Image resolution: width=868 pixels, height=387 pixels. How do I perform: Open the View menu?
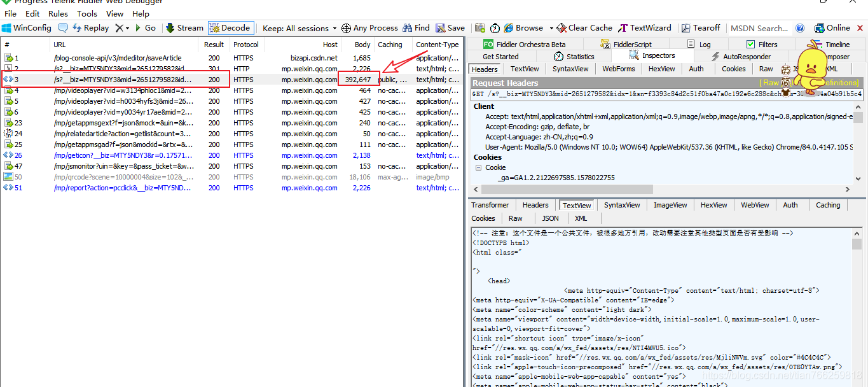coord(115,13)
